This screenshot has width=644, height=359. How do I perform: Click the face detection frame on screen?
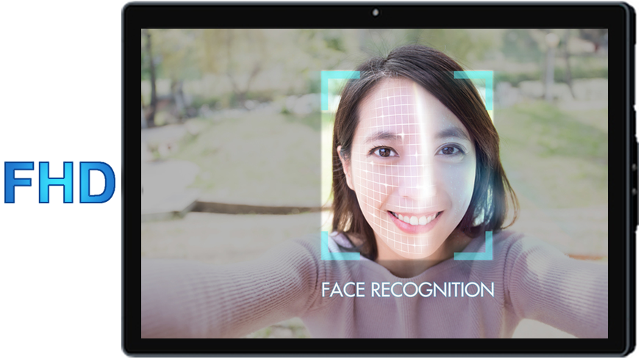click(x=407, y=165)
